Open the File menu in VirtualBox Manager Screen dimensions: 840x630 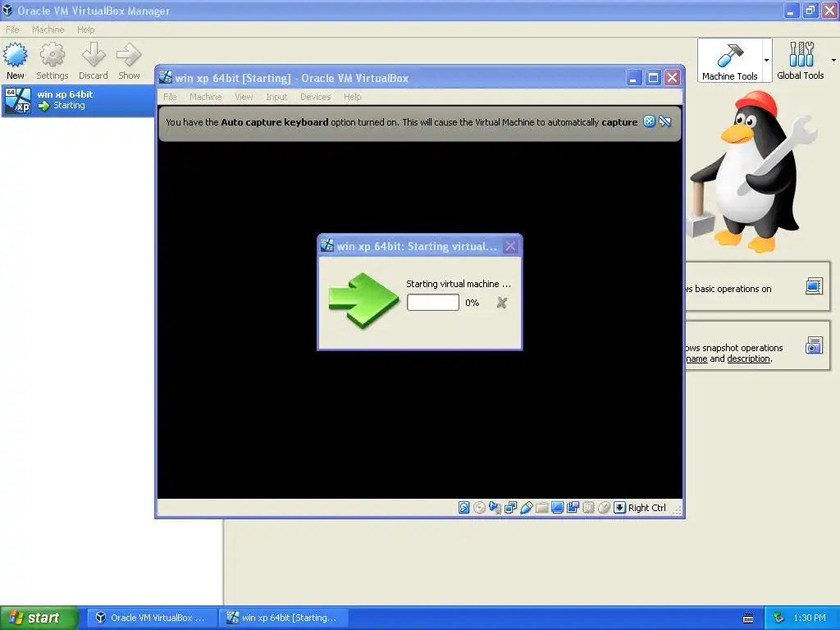(12, 30)
